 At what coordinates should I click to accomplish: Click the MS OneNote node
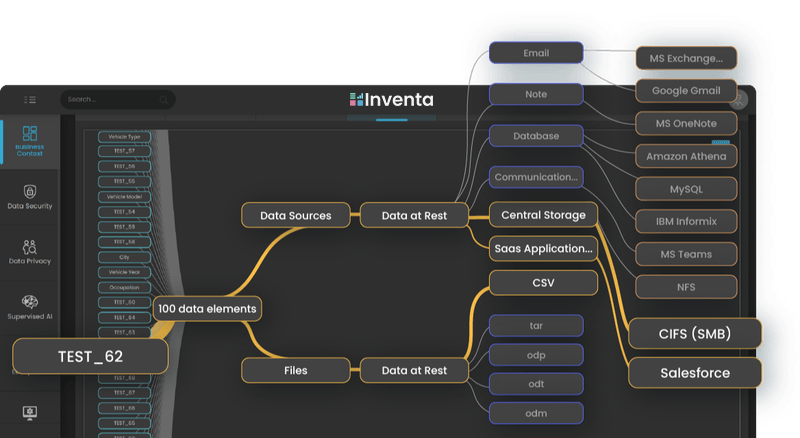coord(686,124)
